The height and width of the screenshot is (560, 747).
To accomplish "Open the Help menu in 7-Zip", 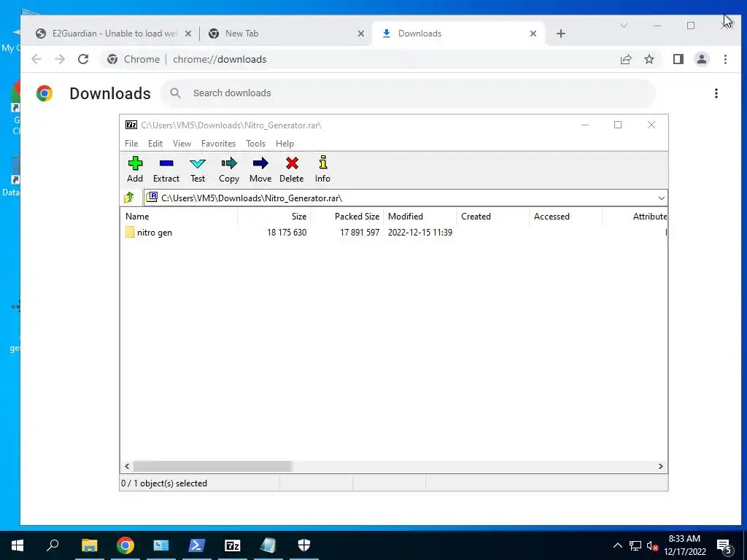I will coord(285,144).
